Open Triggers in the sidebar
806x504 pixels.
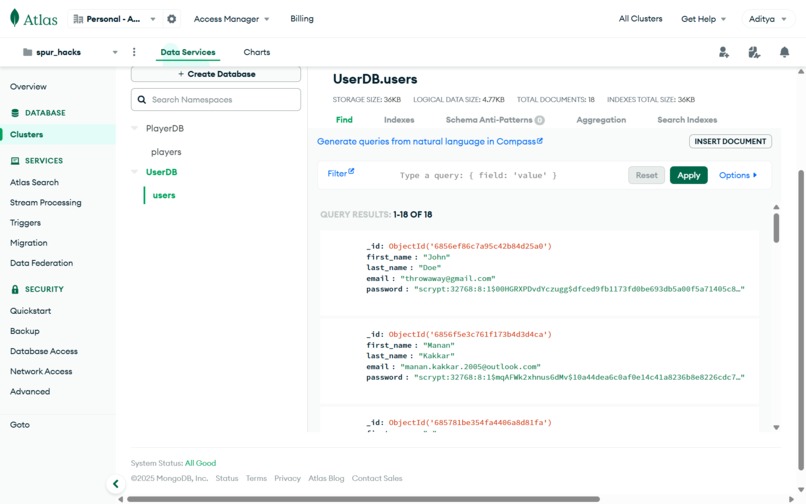coord(25,223)
